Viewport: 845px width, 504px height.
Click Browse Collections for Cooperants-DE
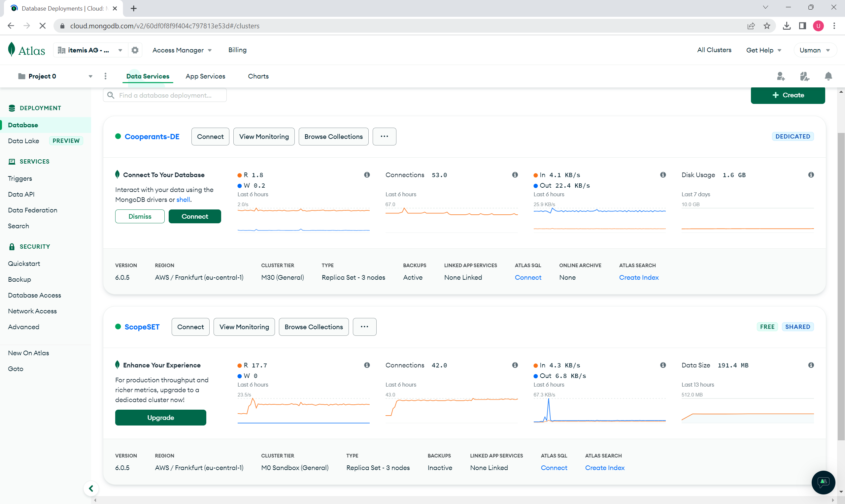tap(333, 137)
